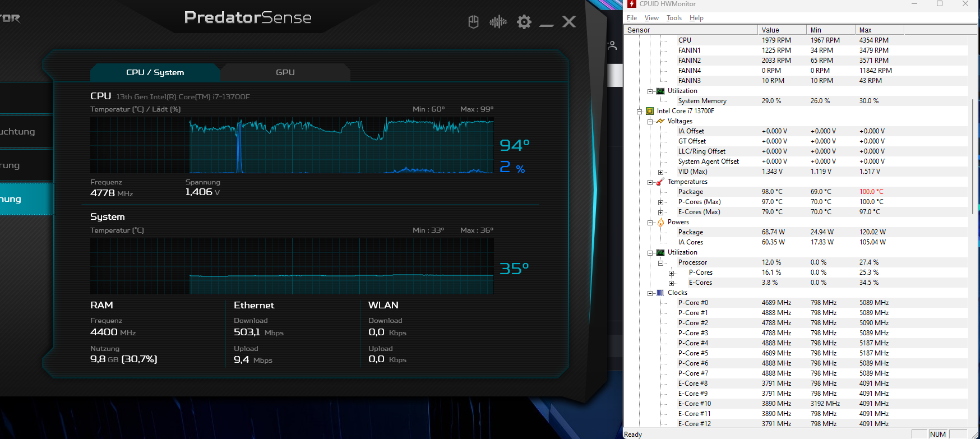Click the Clocks category icon
The width and height of the screenshot is (980, 439).
pos(660,293)
